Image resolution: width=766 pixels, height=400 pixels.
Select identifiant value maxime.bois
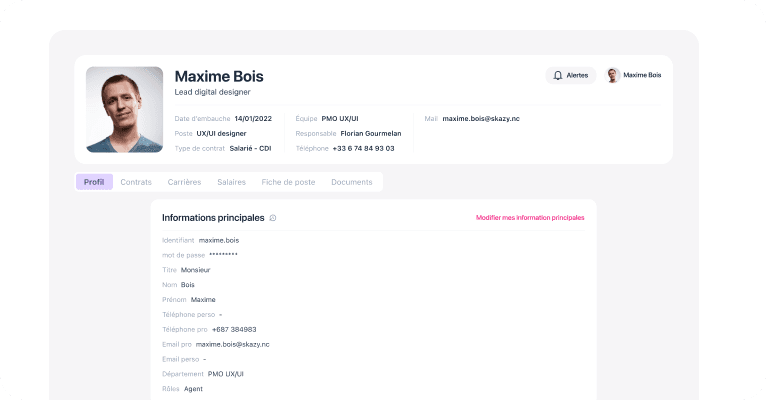click(x=219, y=240)
